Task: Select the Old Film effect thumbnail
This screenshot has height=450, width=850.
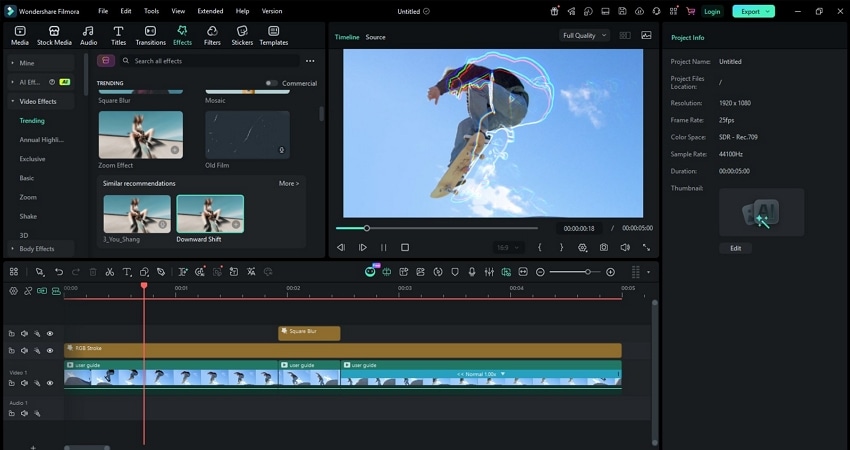Action: pyautogui.click(x=247, y=135)
